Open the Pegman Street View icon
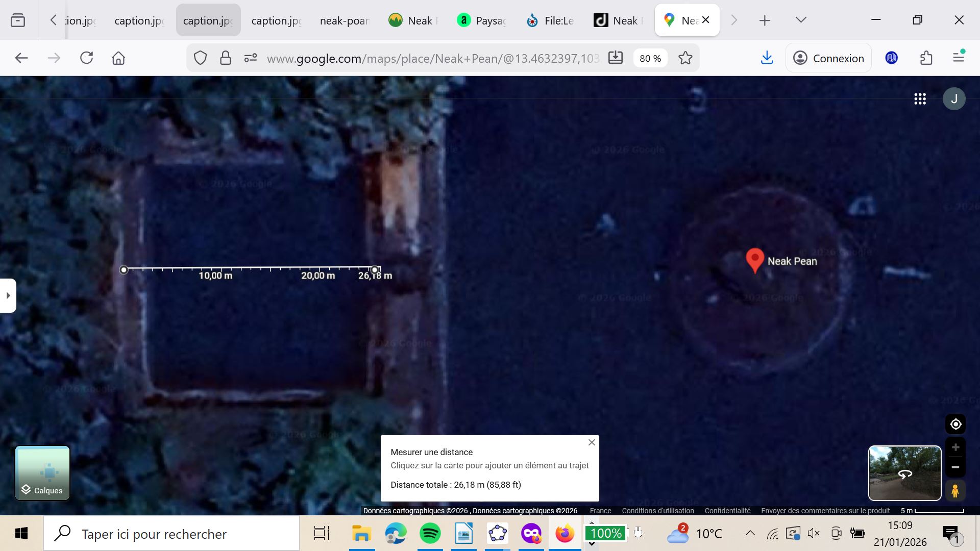This screenshot has width=980, height=551. tap(955, 490)
